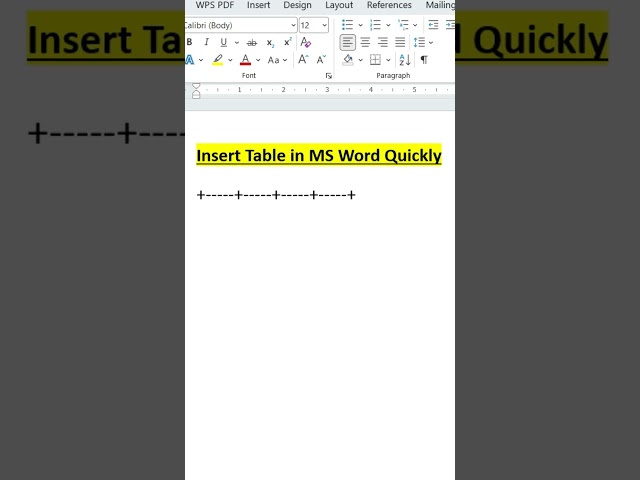Switch to the Insert tab

tap(258, 5)
